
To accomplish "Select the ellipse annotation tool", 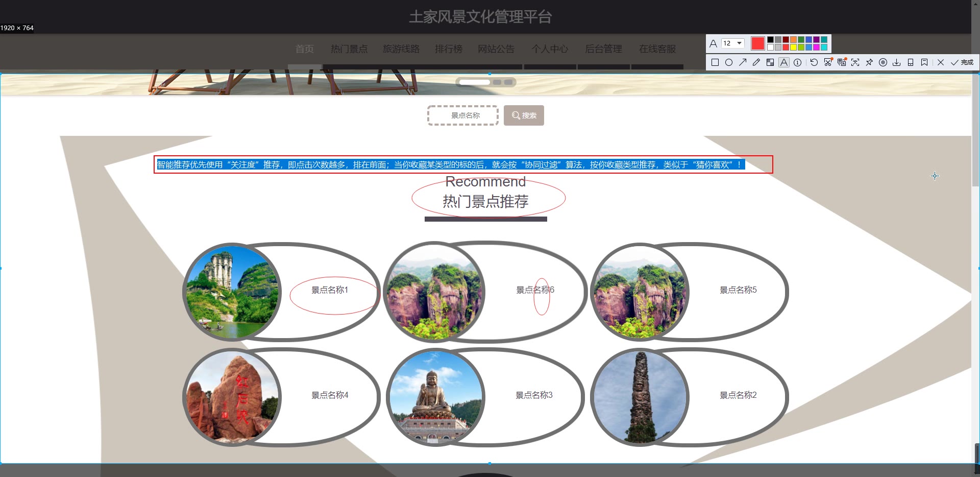I will tap(729, 62).
